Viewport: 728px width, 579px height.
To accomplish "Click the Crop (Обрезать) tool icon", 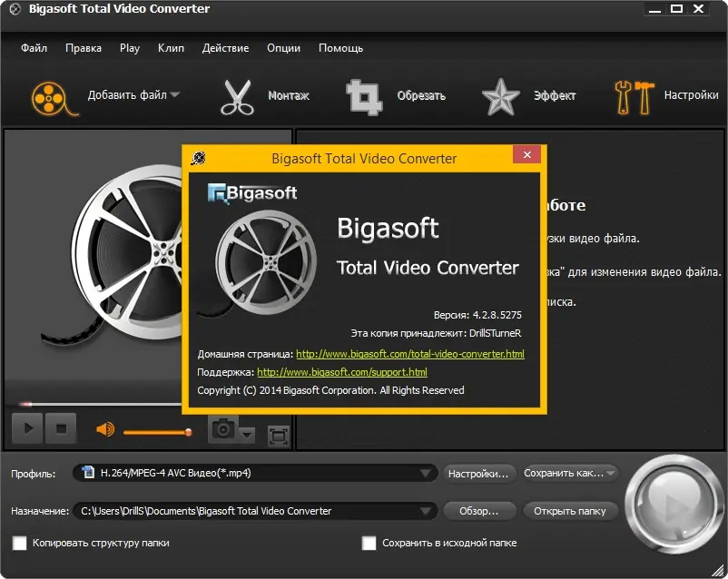I will click(365, 97).
